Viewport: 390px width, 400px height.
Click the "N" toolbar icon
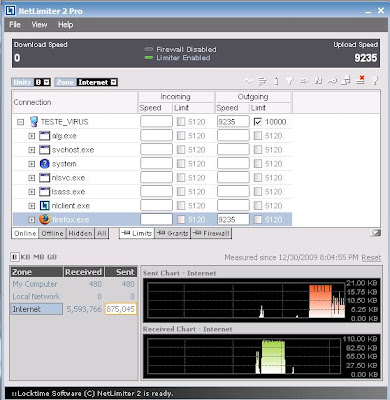318,81
